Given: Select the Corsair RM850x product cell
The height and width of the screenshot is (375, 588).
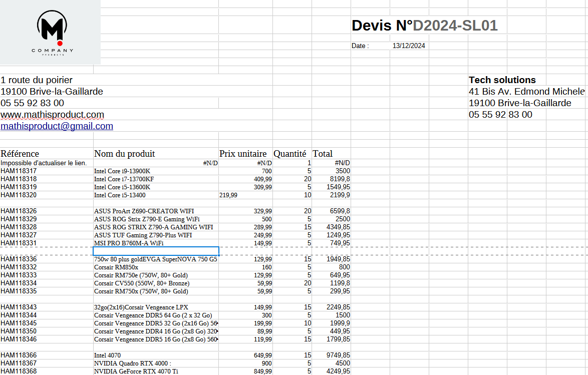Looking at the screenshot, I should coord(116,267).
